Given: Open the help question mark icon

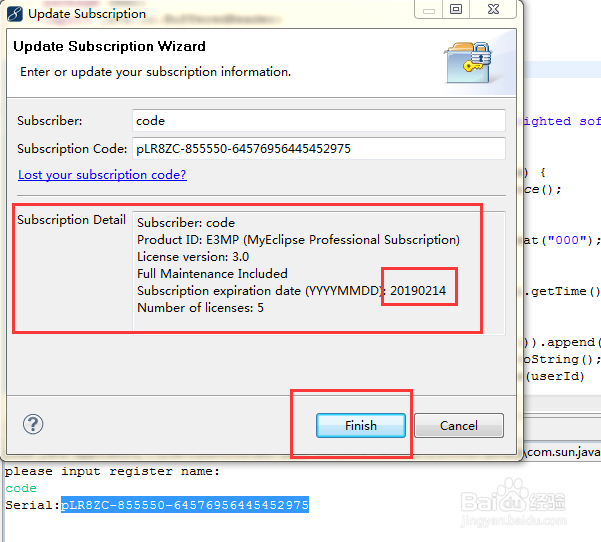Looking at the screenshot, I should coord(33,424).
